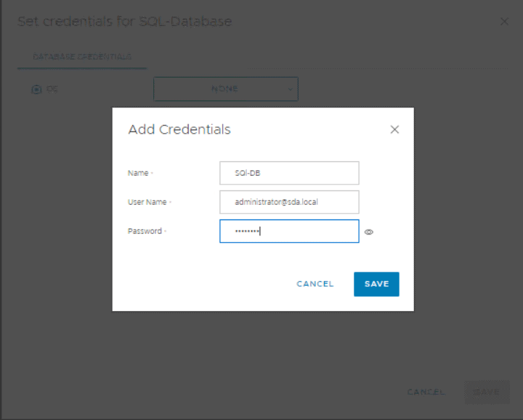The image size is (523, 420).
Task: Click into the Password input field
Action: point(289,231)
